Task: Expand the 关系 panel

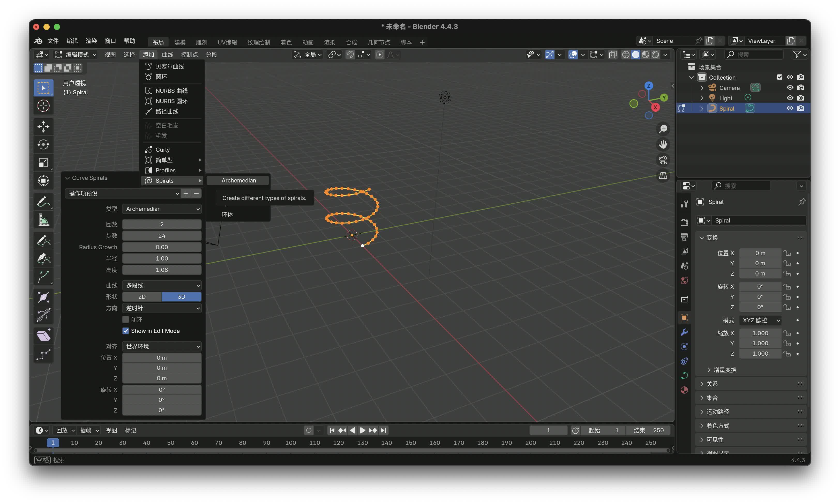Action: coord(712,384)
